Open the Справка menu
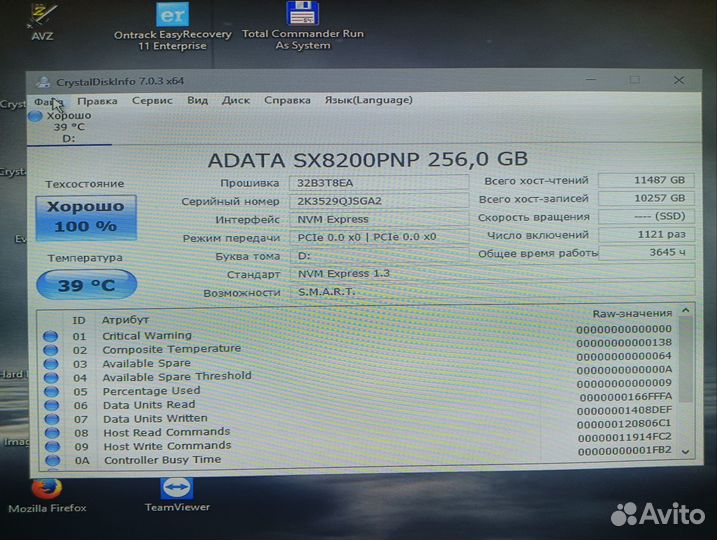Viewport: 717px width, 540px height. (287, 100)
